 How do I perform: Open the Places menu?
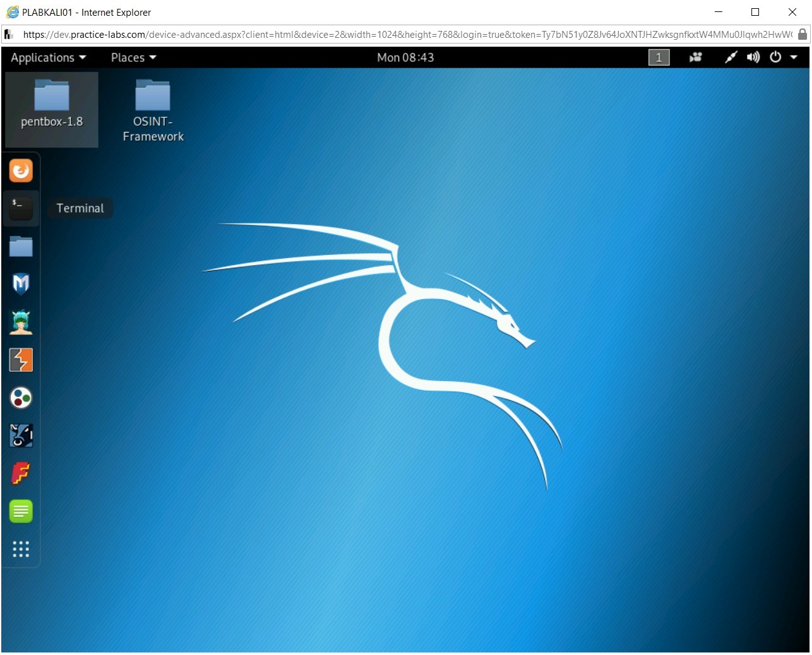[x=129, y=57]
